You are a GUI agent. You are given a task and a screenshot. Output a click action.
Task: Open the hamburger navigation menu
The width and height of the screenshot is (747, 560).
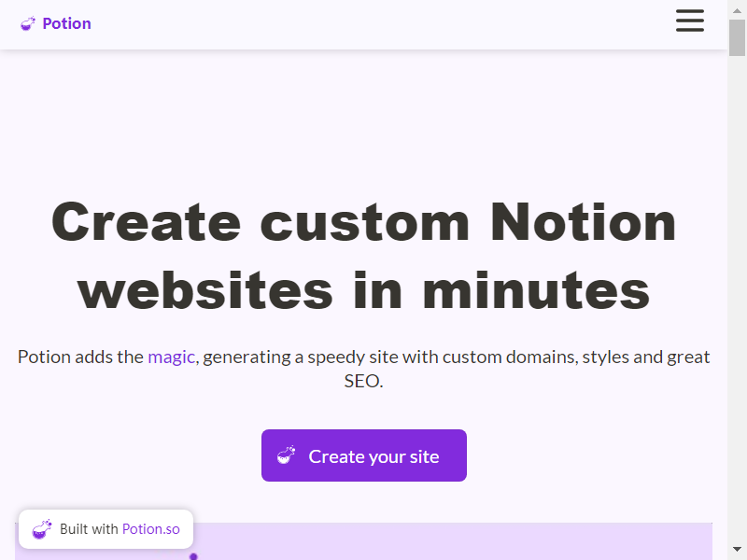click(x=690, y=21)
